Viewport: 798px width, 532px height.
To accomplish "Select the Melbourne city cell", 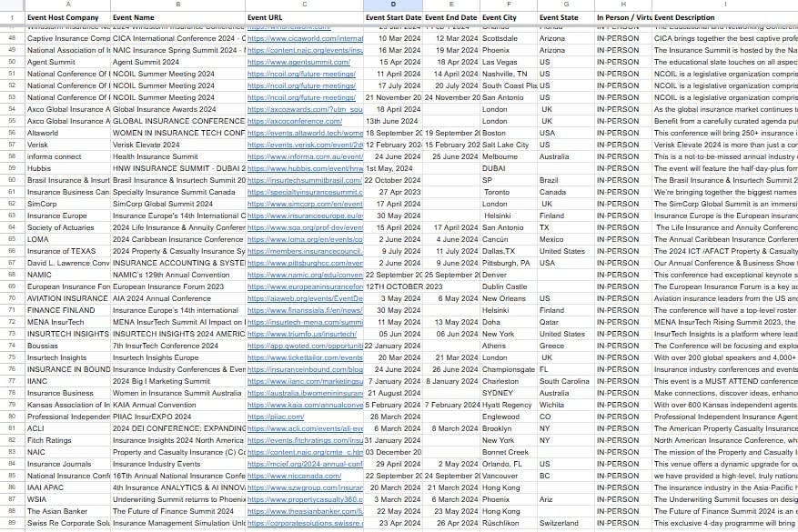I will click(x=509, y=156).
